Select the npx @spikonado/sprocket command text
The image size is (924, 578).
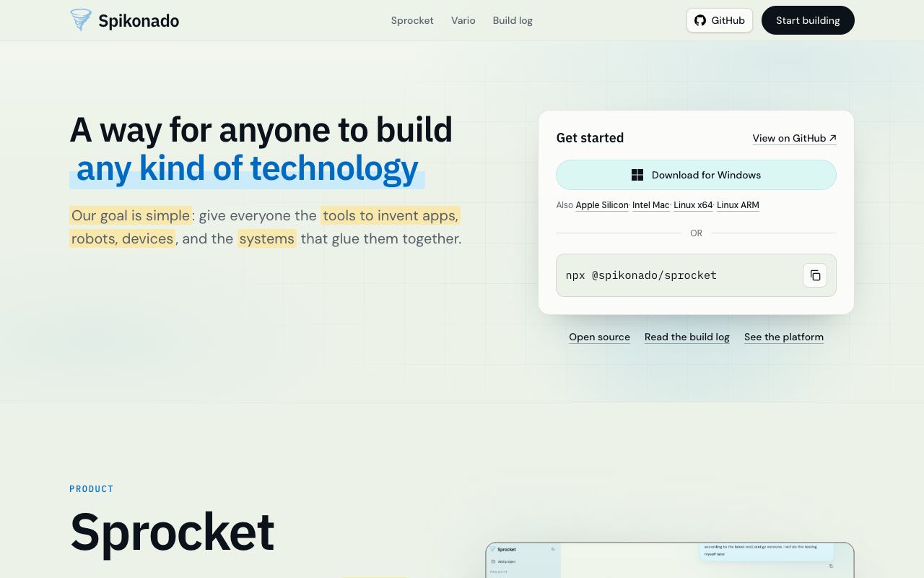641,275
